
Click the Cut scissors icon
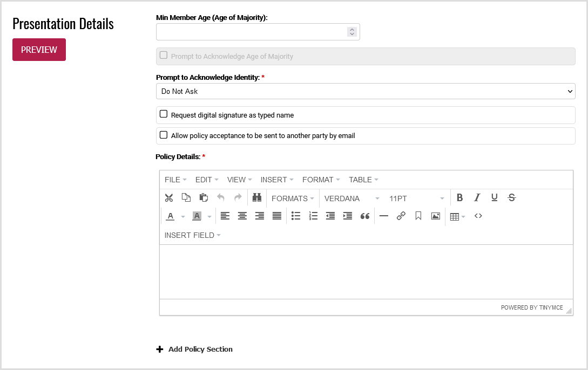(x=169, y=198)
